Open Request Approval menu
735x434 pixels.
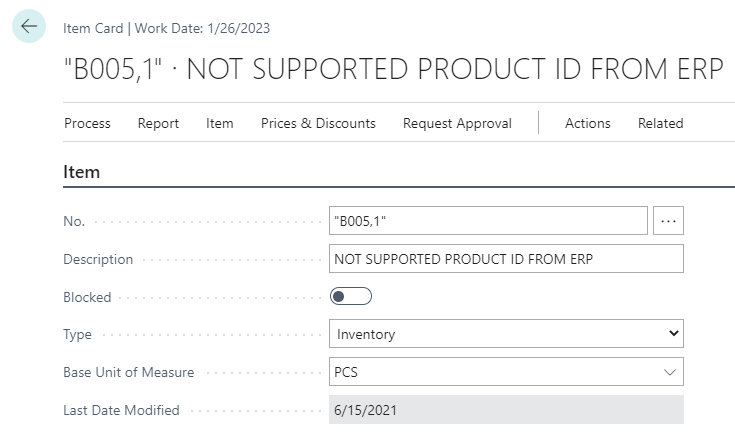[457, 123]
